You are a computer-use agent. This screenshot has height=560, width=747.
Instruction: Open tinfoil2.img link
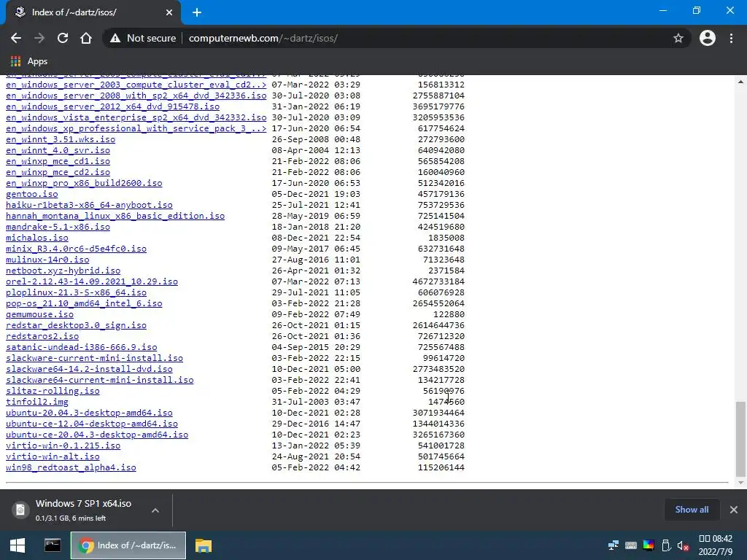click(x=37, y=402)
